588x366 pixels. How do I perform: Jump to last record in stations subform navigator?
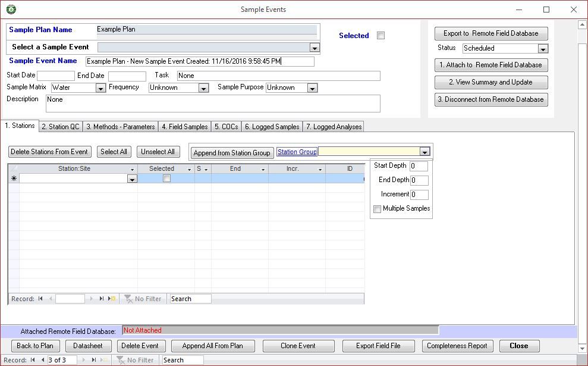click(101, 299)
